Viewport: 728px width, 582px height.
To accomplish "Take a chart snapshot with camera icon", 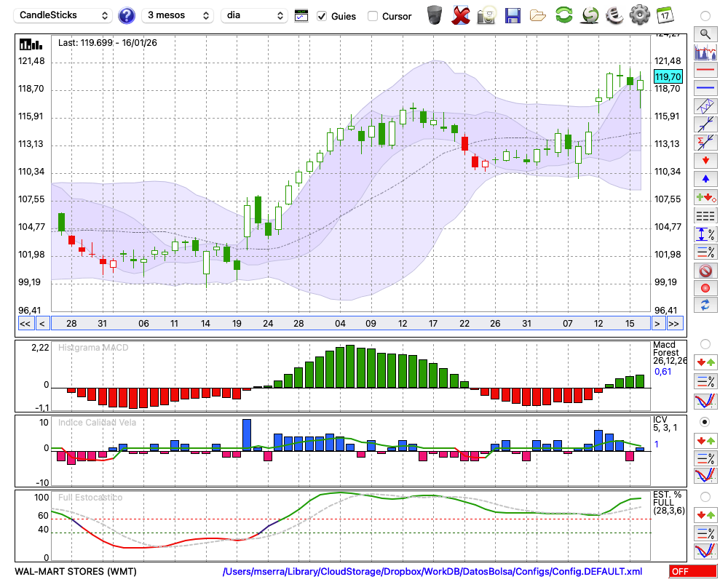I will pos(486,15).
